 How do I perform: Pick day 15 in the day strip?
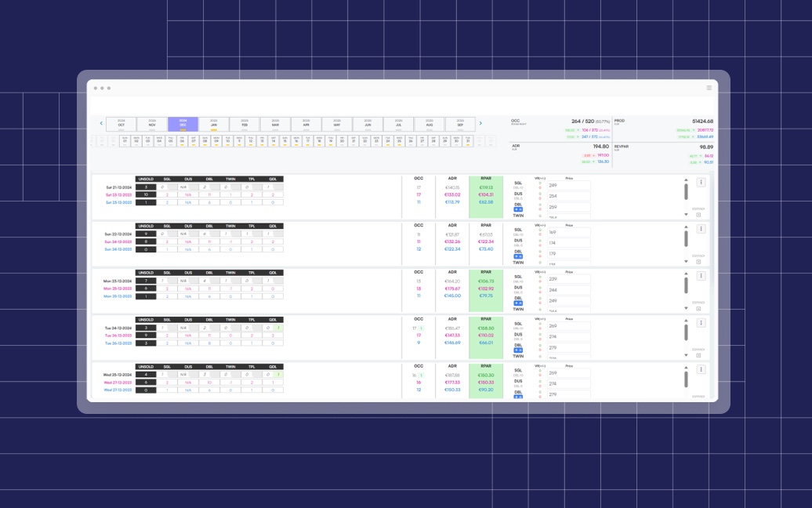tap(285, 141)
